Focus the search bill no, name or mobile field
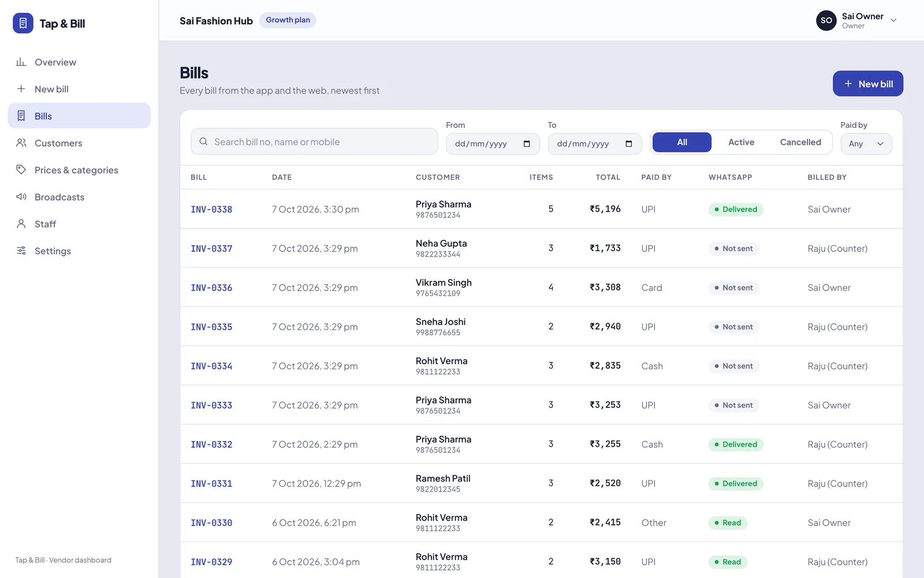Screen dimensions: 924x578 (314, 142)
